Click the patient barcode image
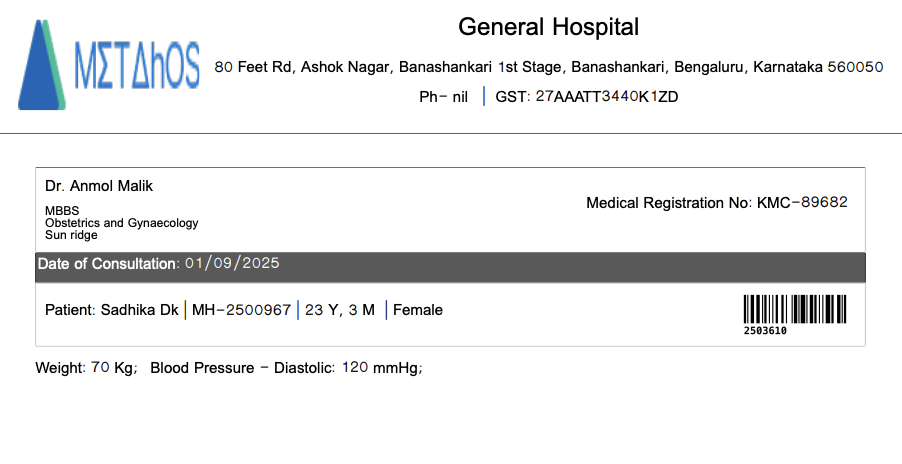The width and height of the screenshot is (902, 464). pos(795,310)
